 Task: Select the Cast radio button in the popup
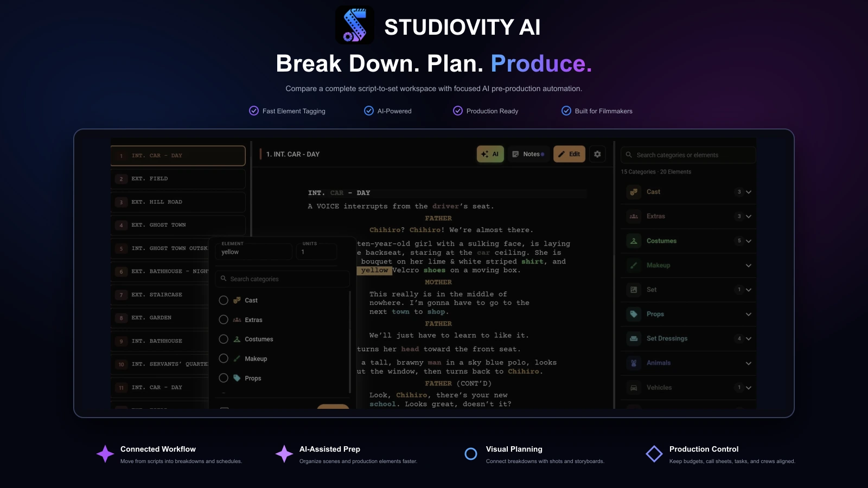click(224, 300)
